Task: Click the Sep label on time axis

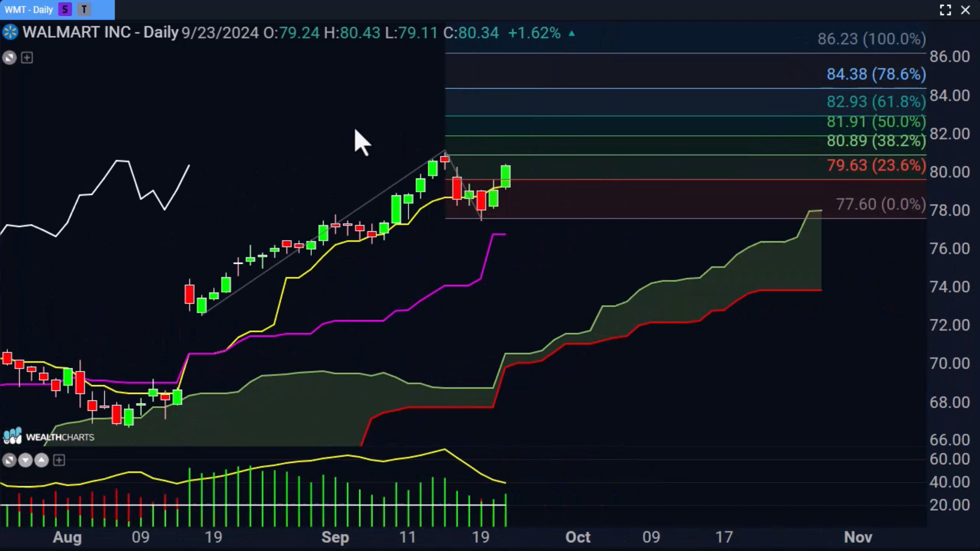Action: [x=335, y=537]
